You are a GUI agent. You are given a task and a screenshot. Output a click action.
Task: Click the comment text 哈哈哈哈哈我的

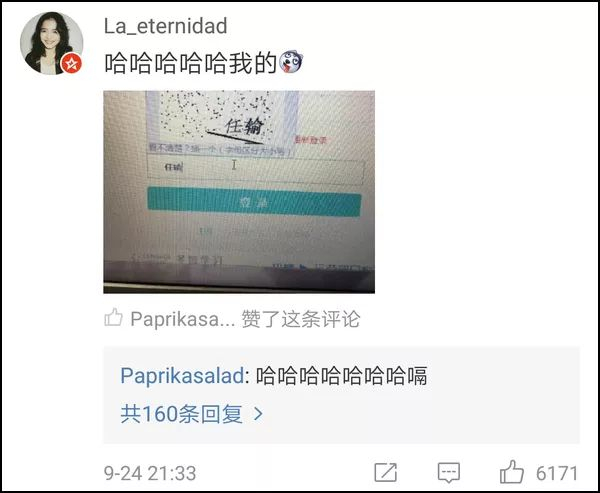tap(191, 63)
